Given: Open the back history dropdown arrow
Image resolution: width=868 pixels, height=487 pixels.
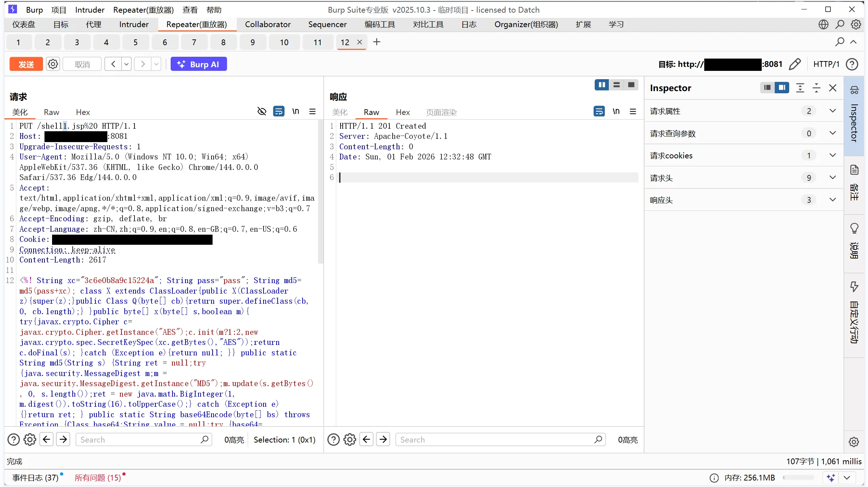Looking at the screenshot, I should [x=127, y=64].
